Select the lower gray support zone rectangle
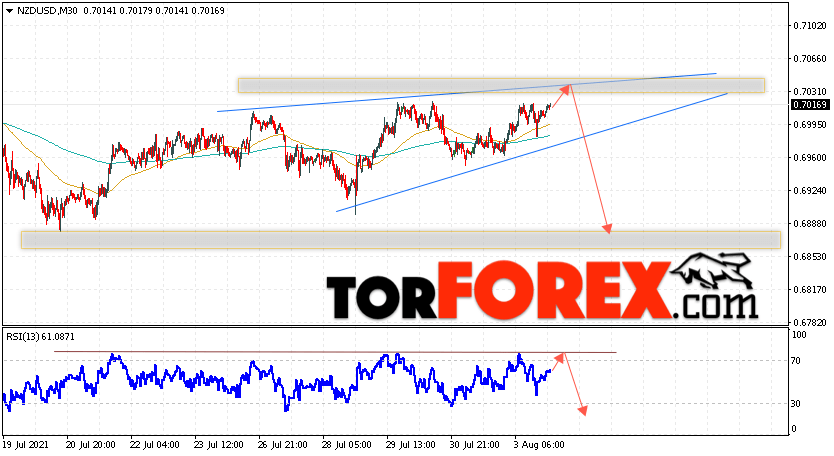 (401, 239)
